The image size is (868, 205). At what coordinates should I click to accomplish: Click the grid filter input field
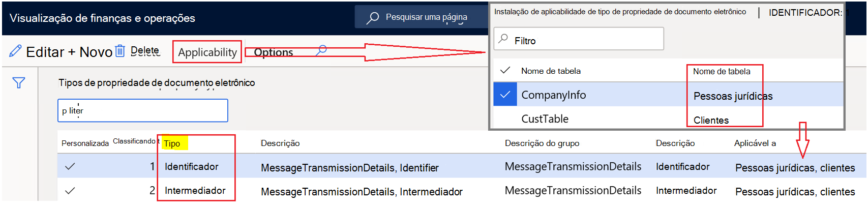[143, 110]
